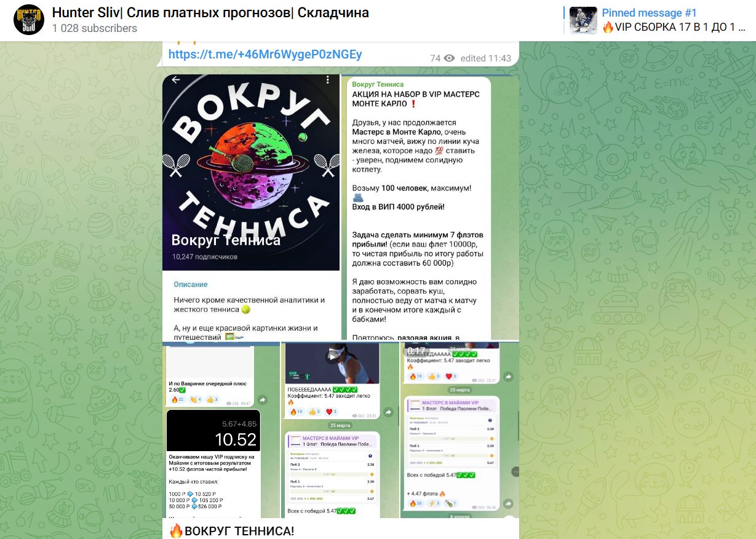Open the Hunter Sliv channel avatar

click(29, 20)
